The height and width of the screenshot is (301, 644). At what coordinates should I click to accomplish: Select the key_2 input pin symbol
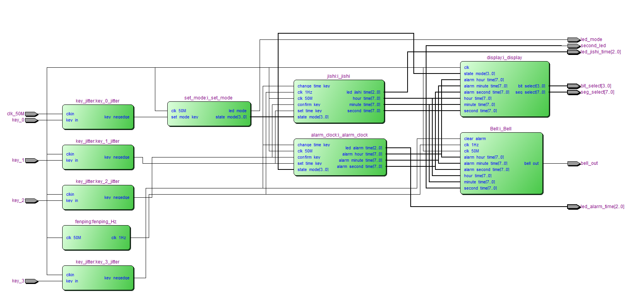(x=32, y=201)
